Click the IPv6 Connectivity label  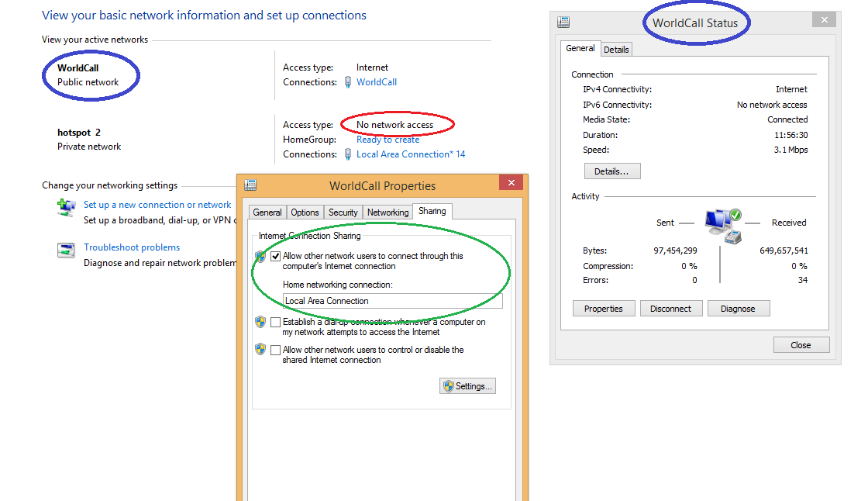[x=617, y=105]
